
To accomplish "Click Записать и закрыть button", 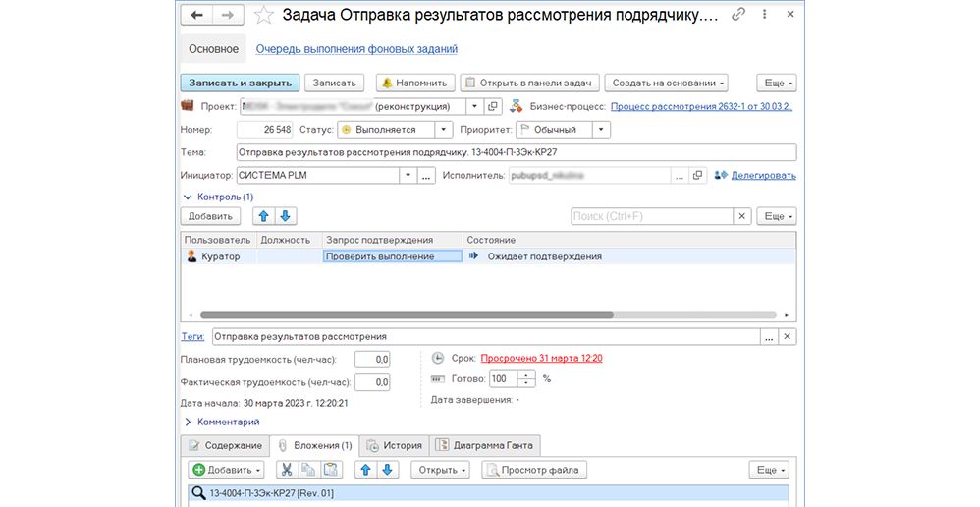I will (x=240, y=83).
